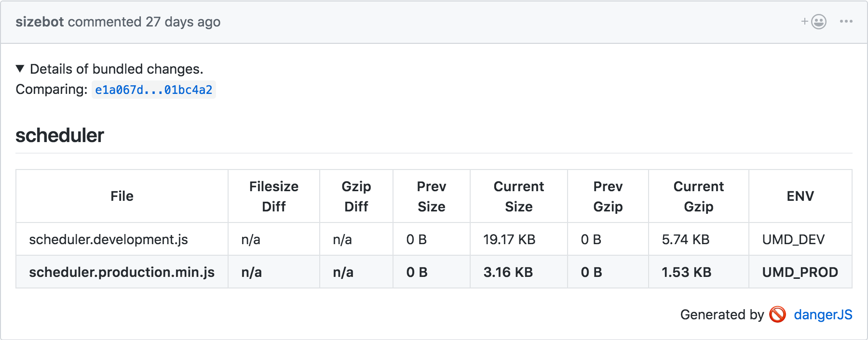Screen dimensions: 868x340
Task: Add a reaction with the smiley icon
Action: tap(814, 22)
